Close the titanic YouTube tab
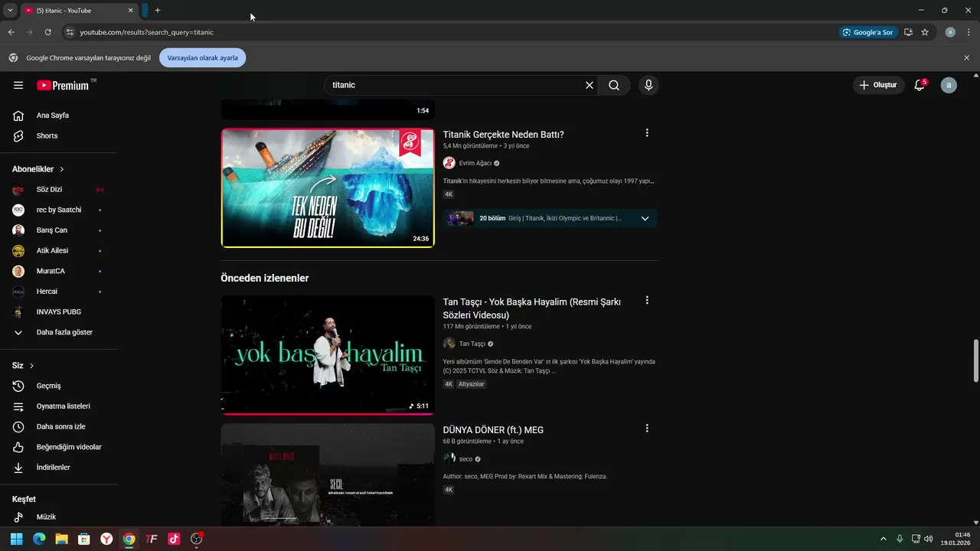980x551 pixels. 131,11
